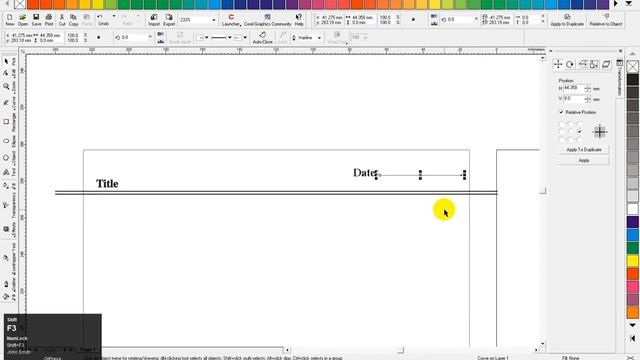The width and height of the screenshot is (640, 360).
Task: Click the Copy icon
Action: pos(73,20)
